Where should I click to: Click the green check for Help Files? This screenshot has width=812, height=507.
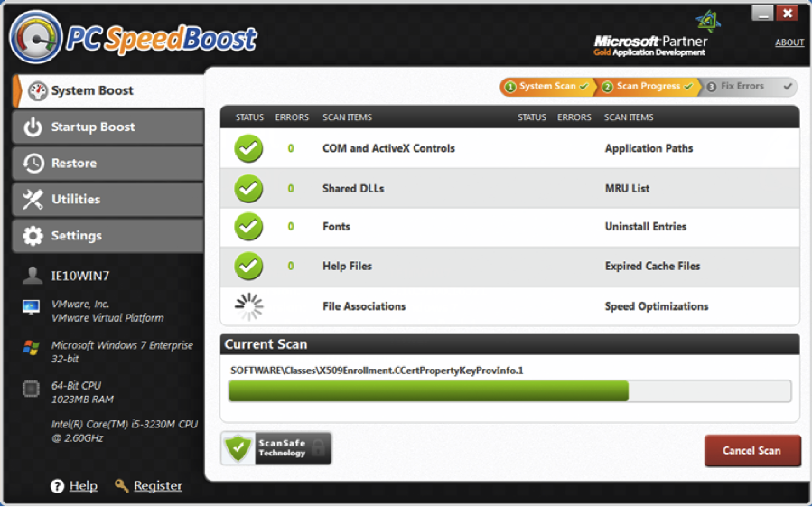pyautogui.click(x=248, y=266)
